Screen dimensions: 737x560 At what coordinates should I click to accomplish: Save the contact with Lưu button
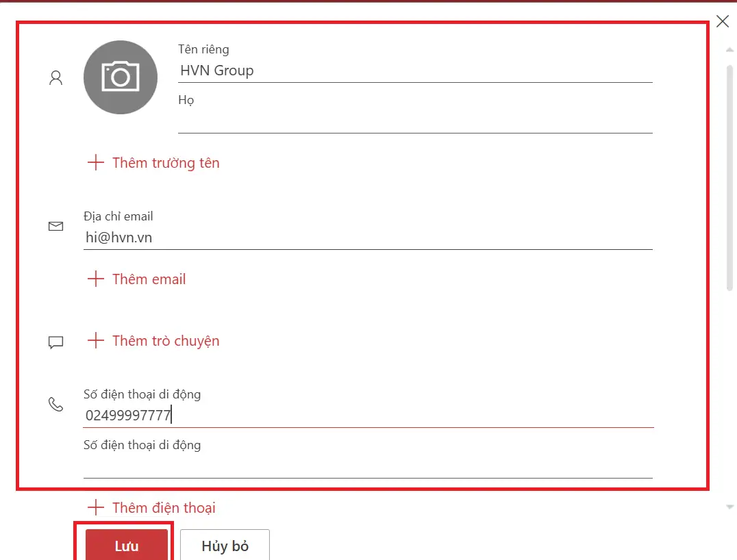[x=127, y=545]
